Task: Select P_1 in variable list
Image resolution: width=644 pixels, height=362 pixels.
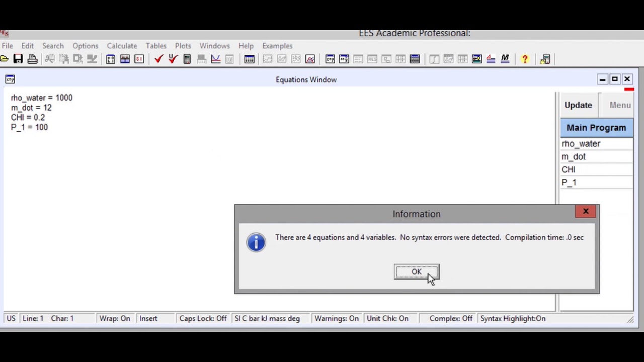Action: tap(596, 183)
